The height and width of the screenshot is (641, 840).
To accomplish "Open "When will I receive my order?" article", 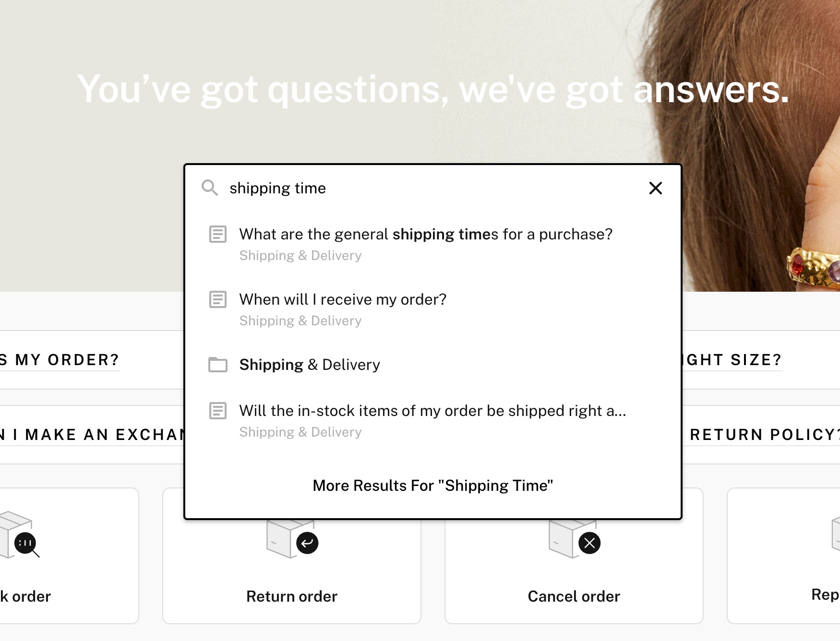I will 342,299.
